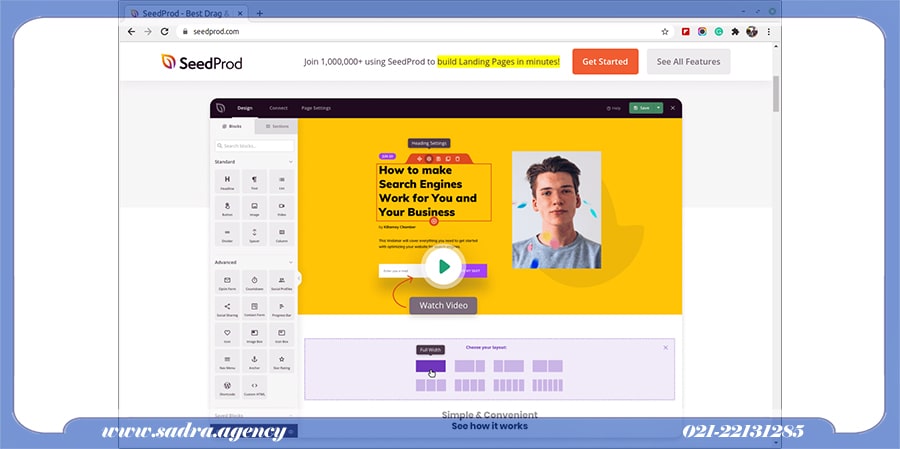Image resolution: width=900 pixels, height=449 pixels.
Task: Close the builder with the X
Action: [x=673, y=108]
